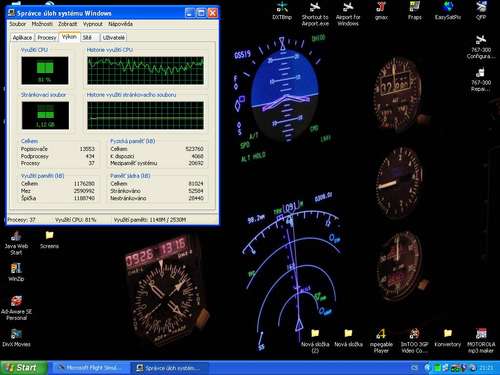Click the system tray clock
Screen dimensions: 500x375
[x=486, y=368]
